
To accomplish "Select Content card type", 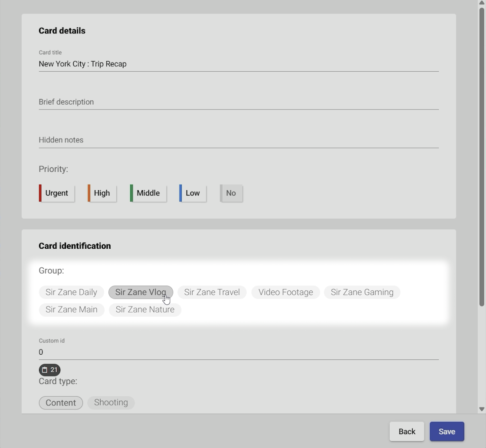I will coord(61,402).
